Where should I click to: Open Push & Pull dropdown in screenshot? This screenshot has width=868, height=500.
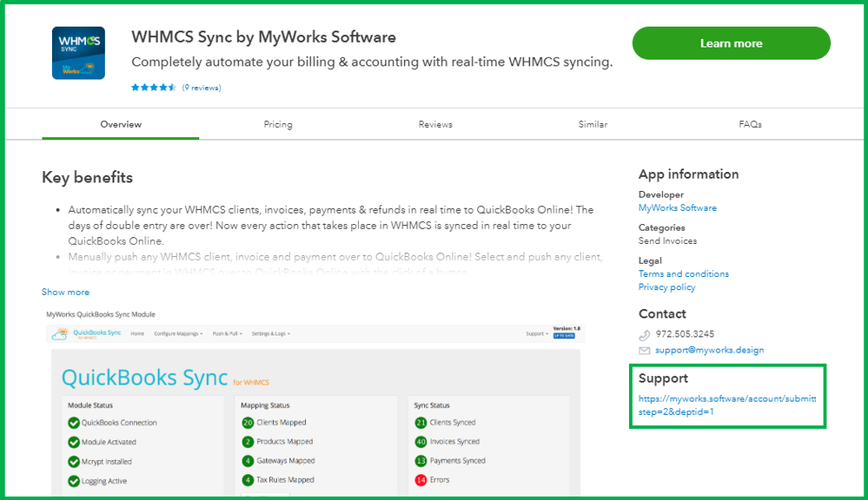tap(228, 333)
